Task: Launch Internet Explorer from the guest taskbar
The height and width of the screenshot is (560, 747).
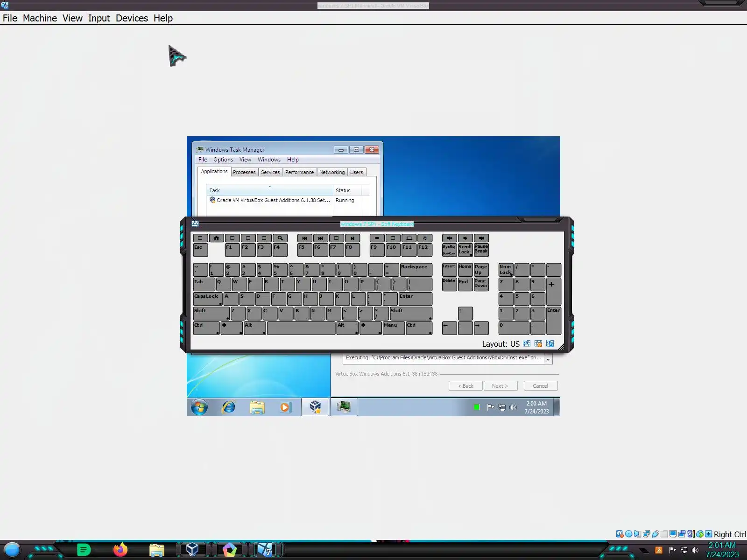Action: pyautogui.click(x=228, y=407)
